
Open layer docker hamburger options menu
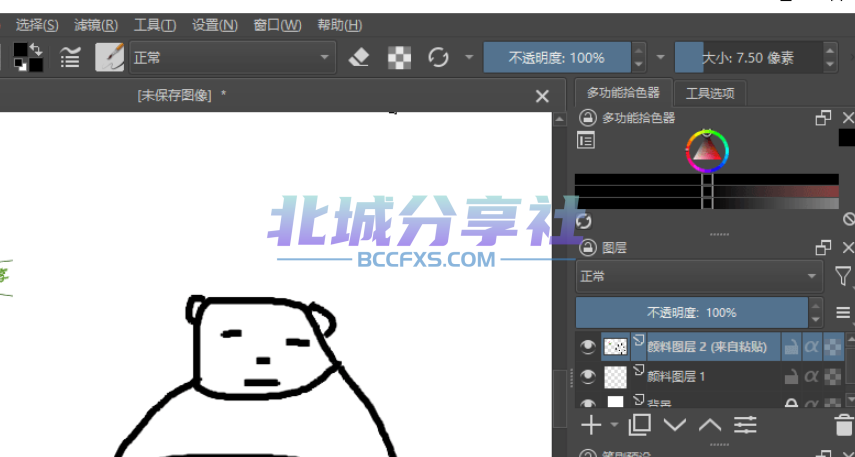[x=843, y=312]
